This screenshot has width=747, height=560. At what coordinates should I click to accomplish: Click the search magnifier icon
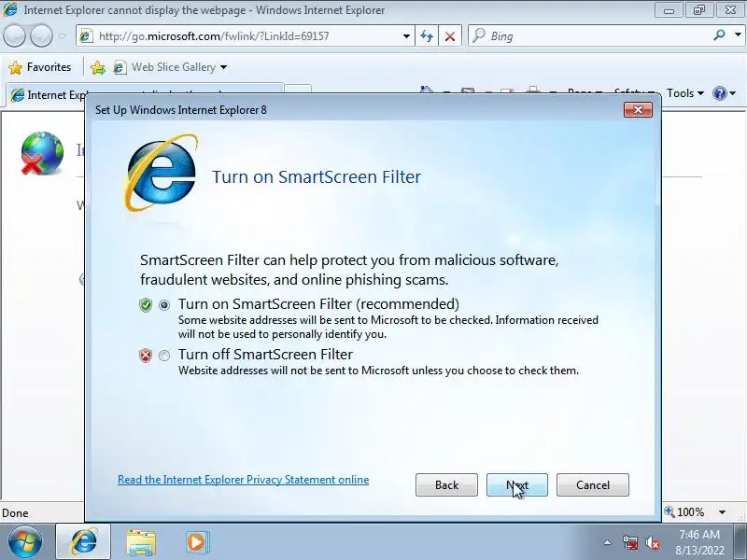(719, 35)
